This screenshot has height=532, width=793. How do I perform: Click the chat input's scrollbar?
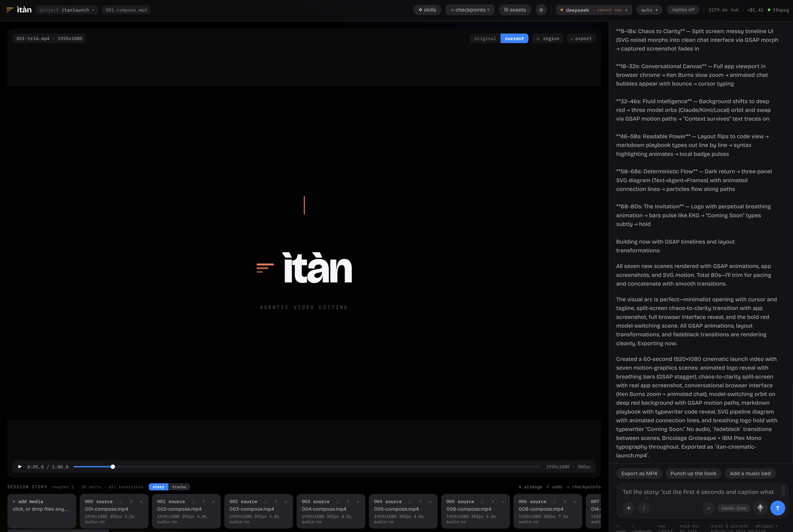[x=783, y=491]
